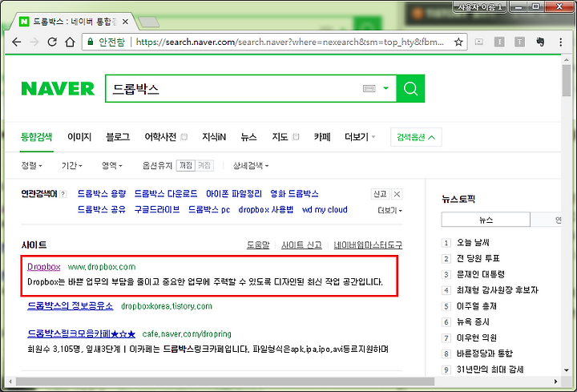Expand more related searches with 더보기

389,210
